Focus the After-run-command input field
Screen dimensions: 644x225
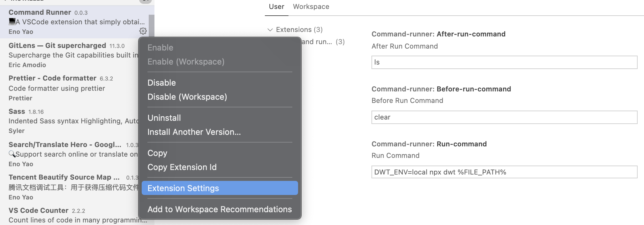point(504,62)
